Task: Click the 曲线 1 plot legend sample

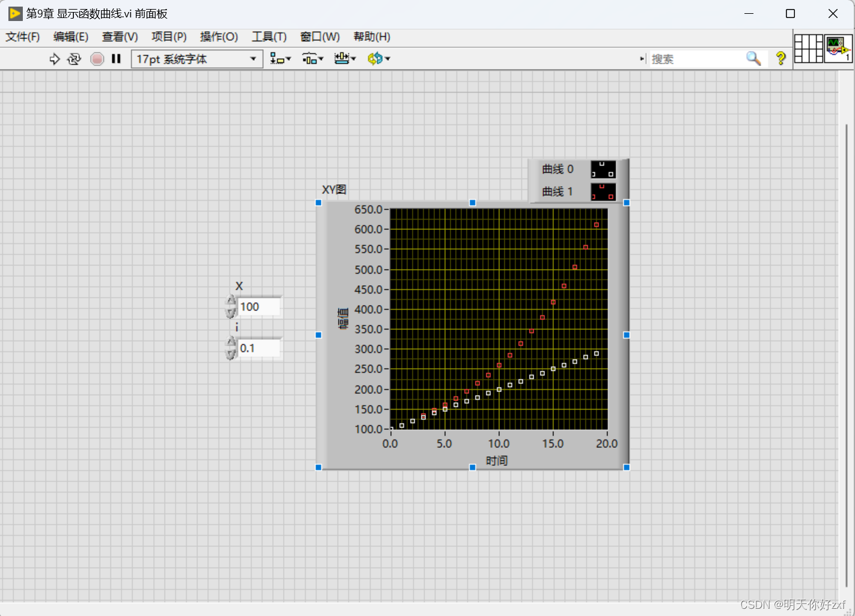Action: [603, 192]
